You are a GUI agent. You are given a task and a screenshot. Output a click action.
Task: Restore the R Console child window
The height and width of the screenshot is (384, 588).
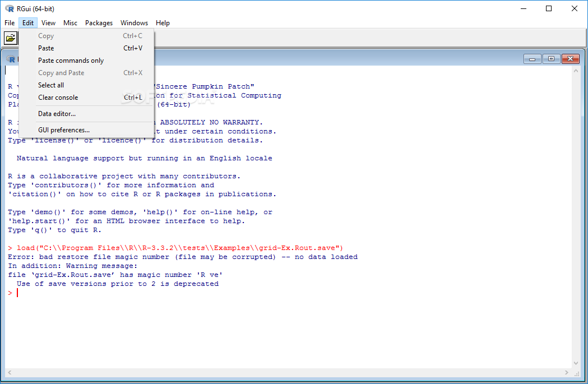[x=551, y=59]
